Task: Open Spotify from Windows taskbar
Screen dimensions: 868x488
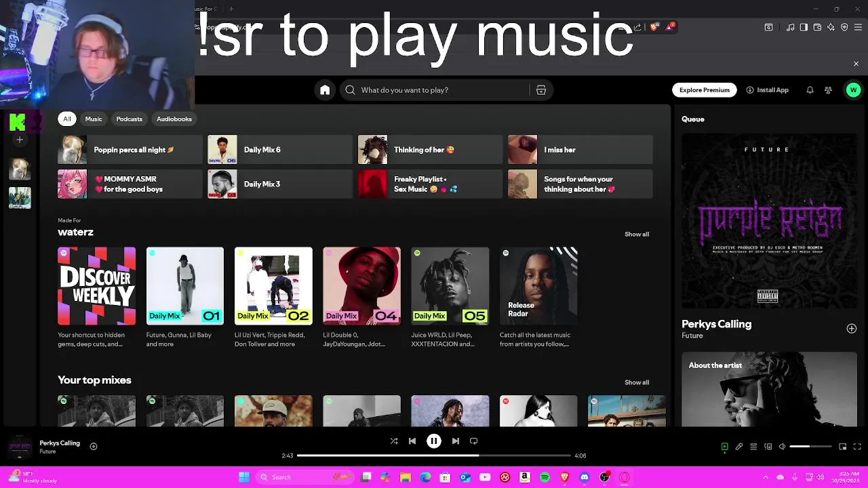Action: click(545, 477)
